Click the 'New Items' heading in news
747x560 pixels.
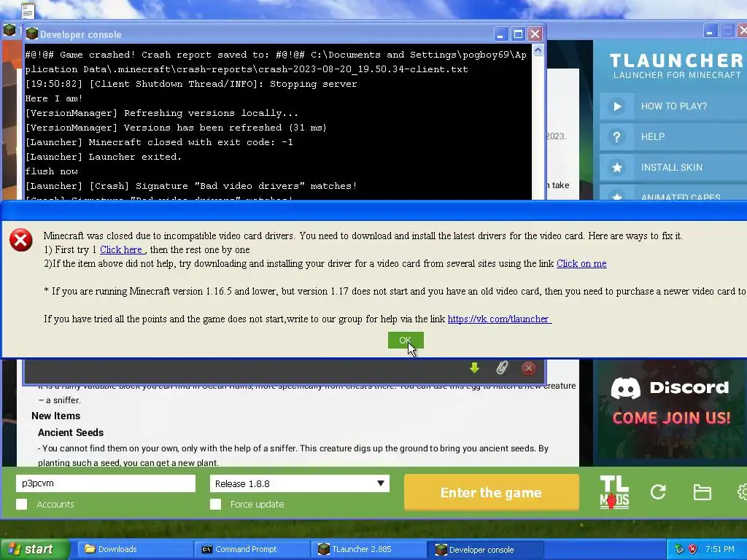point(55,416)
